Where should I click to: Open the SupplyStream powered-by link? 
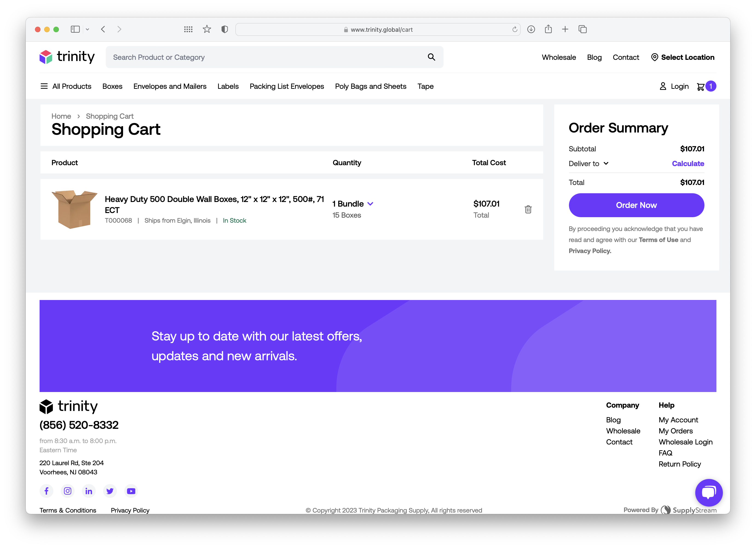pos(688,510)
